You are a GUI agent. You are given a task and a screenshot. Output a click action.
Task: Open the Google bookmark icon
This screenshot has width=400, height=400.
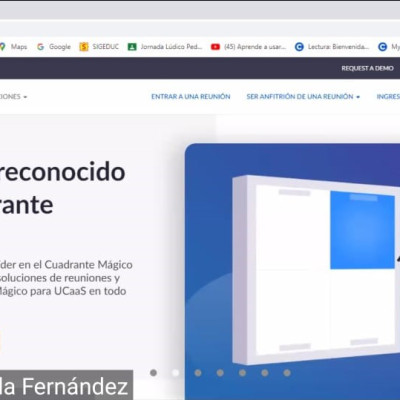tap(41, 47)
